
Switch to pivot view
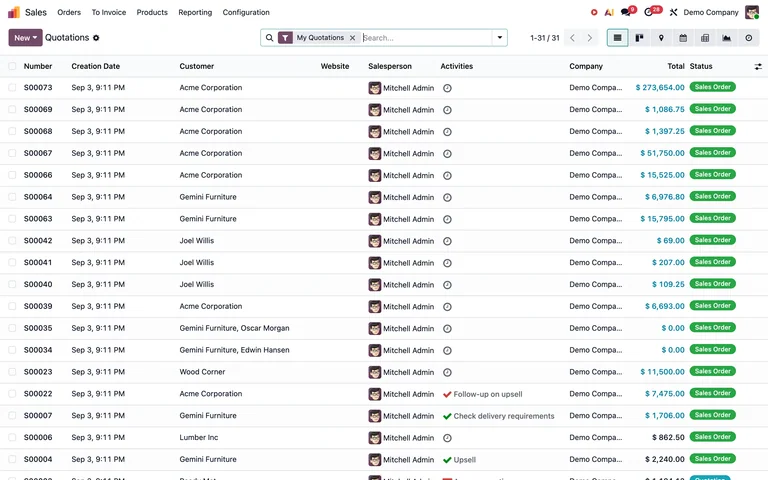(x=705, y=38)
